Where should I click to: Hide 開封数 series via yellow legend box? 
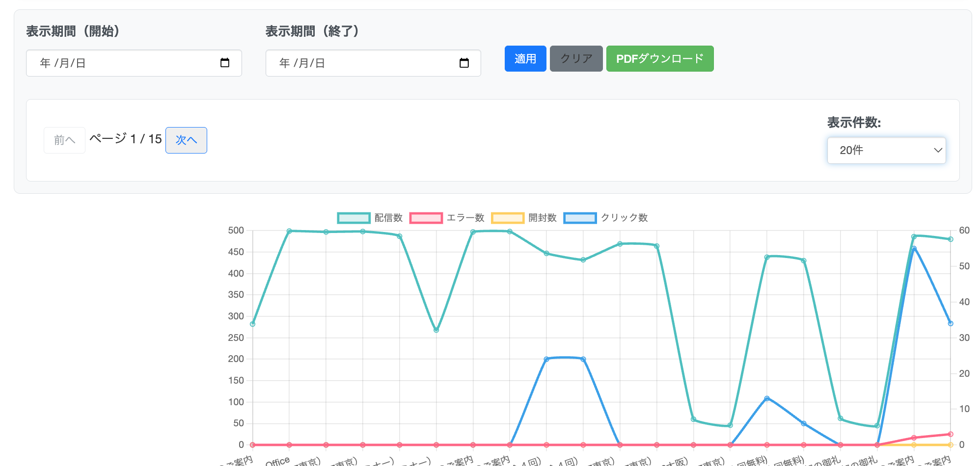tap(508, 218)
